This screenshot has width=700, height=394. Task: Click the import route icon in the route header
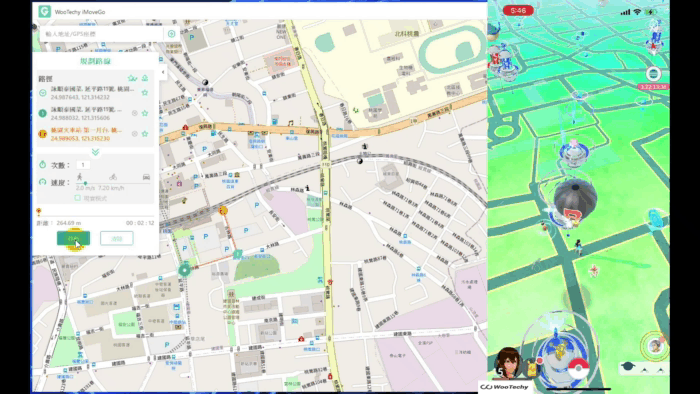tap(145, 78)
